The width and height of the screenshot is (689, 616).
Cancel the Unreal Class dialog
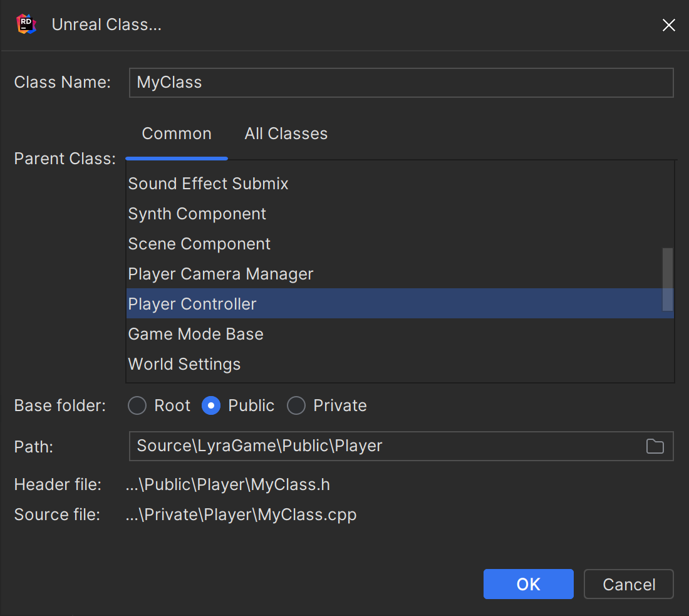[628, 583]
